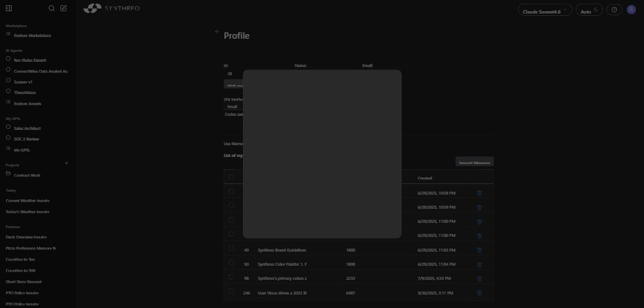The image size is (644, 308).
Task: Click the Synthreo logo
Action: coord(112,8)
